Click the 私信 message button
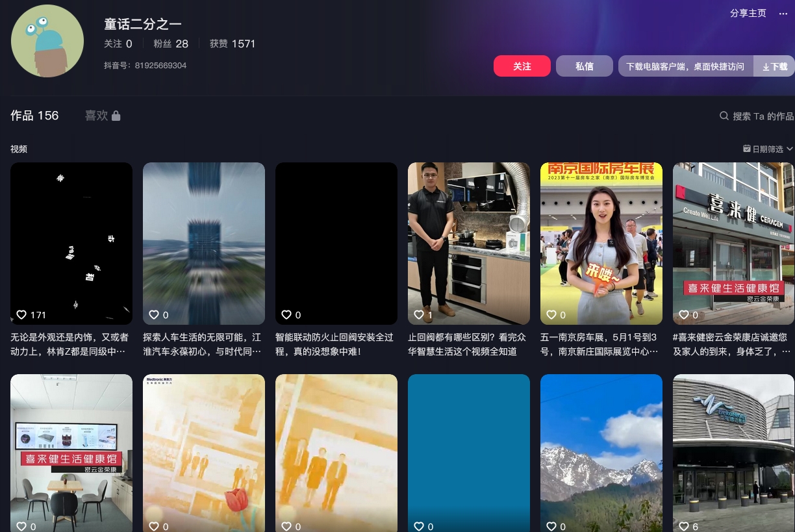This screenshot has height=532, width=795. pos(585,66)
